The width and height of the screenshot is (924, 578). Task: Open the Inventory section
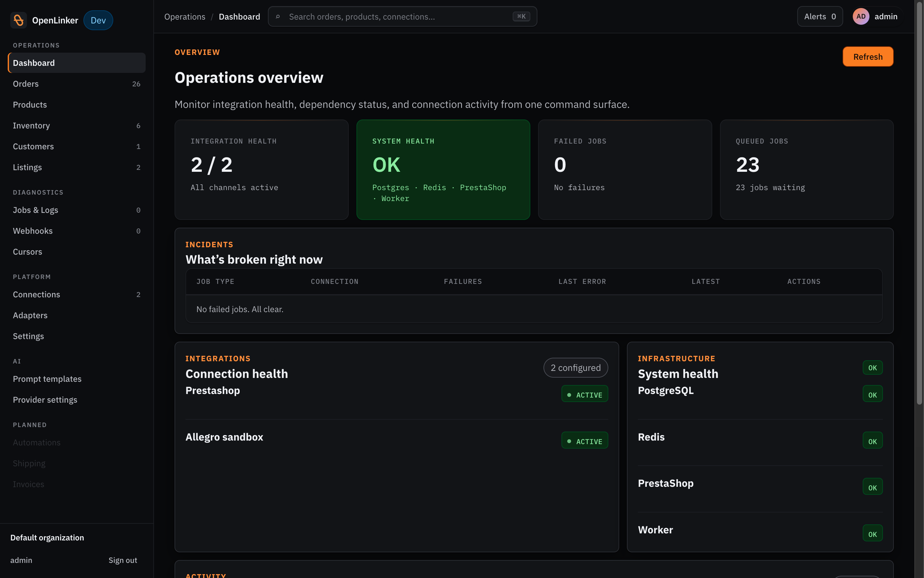[77, 125]
